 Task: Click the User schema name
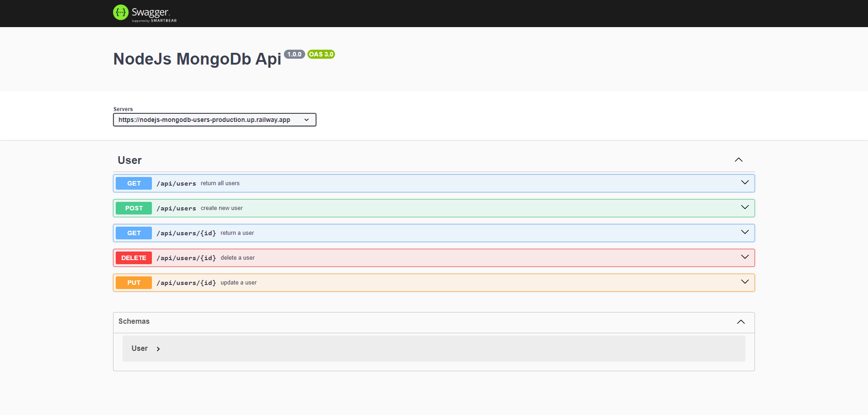(x=140, y=349)
